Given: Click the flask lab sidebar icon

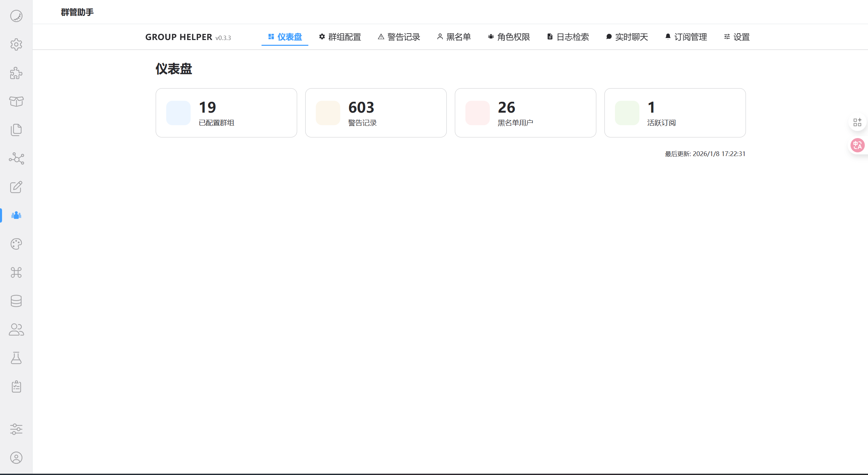Looking at the screenshot, I should point(16,358).
